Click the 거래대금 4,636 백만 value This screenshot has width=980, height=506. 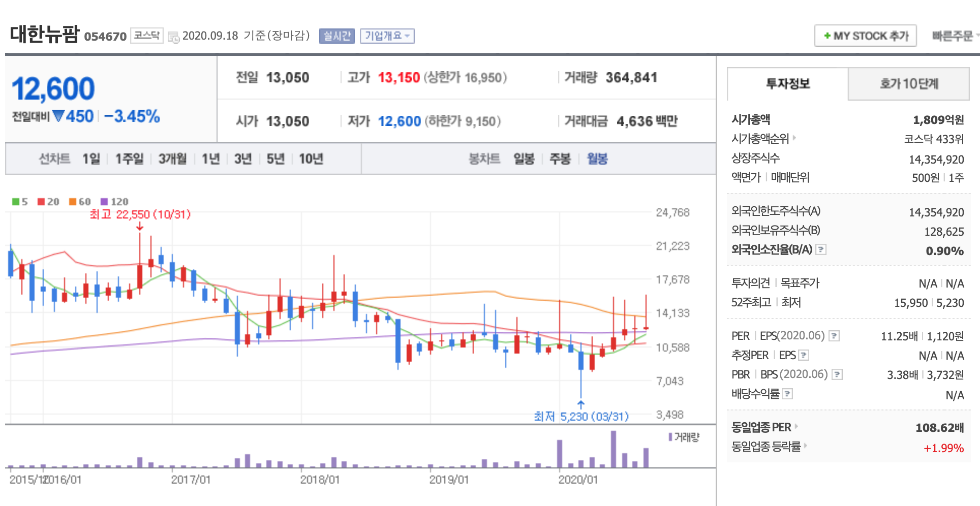point(647,121)
